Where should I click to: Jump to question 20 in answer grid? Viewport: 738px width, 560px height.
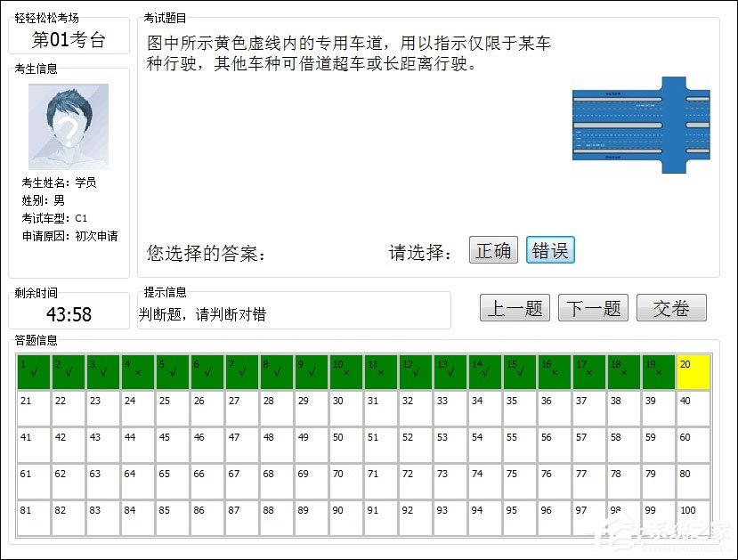pyautogui.click(x=691, y=372)
